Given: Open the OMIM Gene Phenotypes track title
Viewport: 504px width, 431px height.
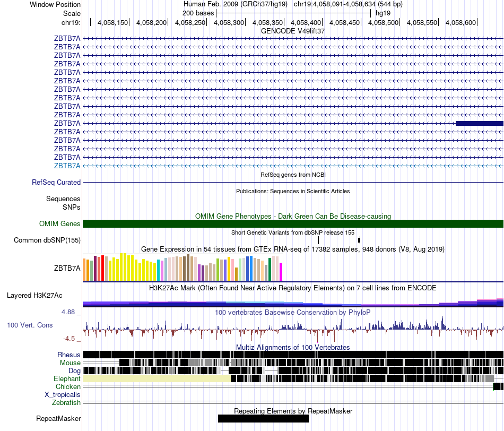Looking at the screenshot, I should 293,216.
